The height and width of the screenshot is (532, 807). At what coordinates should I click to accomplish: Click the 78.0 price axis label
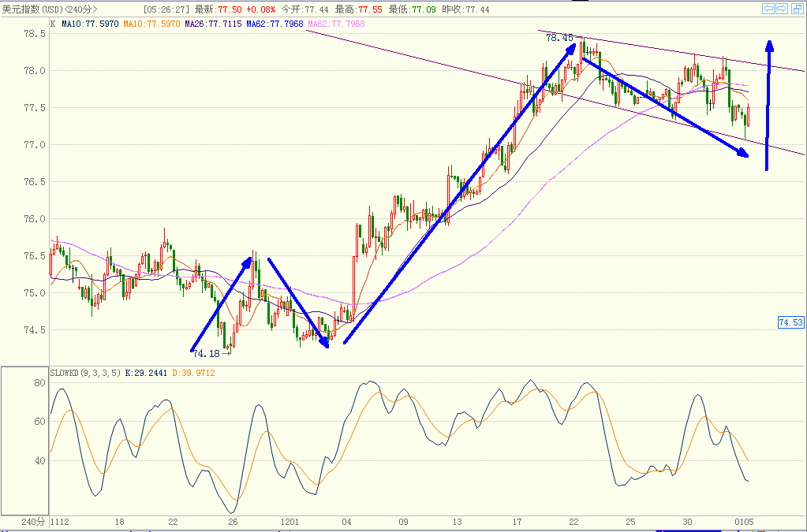click(x=35, y=71)
